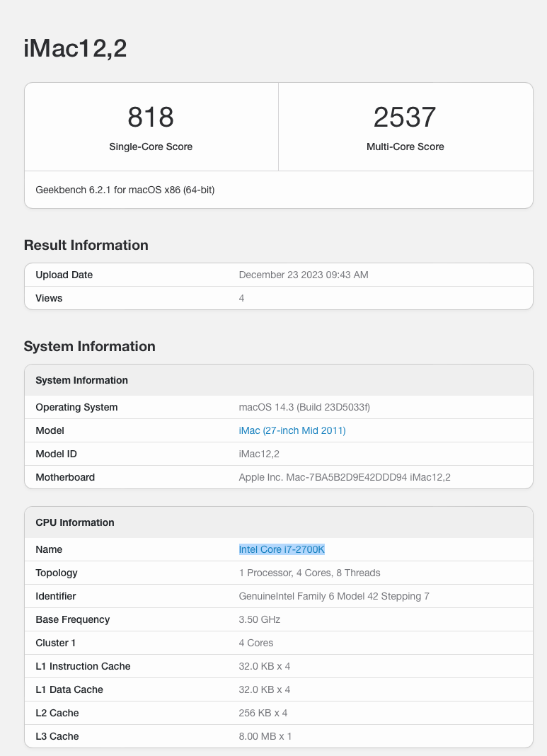
Task: Click the Multi-Core Score label
Action: 405,147
